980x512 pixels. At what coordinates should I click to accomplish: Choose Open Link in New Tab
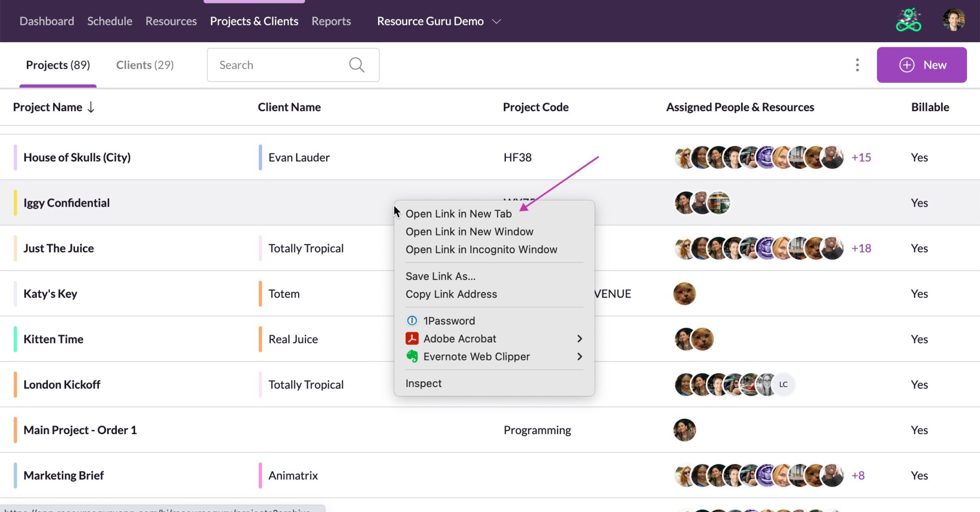click(458, 214)
